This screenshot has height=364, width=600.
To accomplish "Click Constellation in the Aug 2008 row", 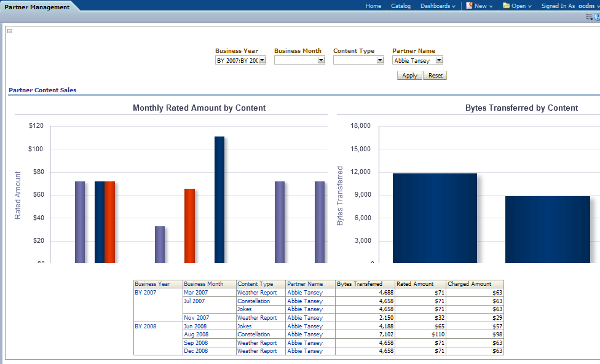I will pos(254,334).
